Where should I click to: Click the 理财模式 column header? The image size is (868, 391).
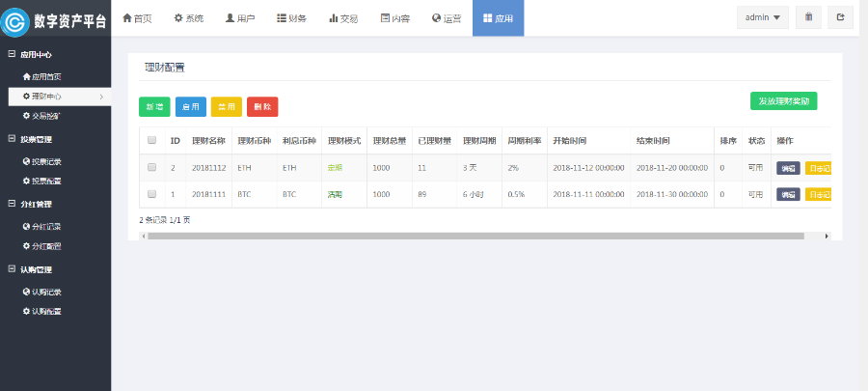click(x=344, y=141)
